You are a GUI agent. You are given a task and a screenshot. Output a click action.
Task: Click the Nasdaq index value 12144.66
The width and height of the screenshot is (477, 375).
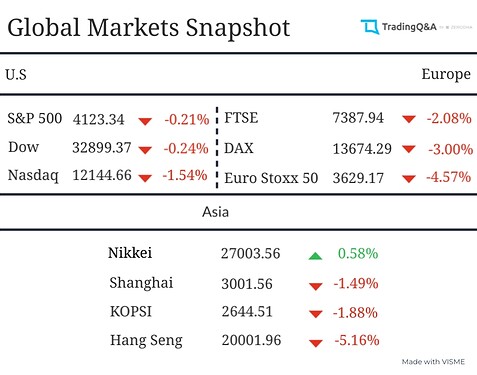(x=102, y=175)
